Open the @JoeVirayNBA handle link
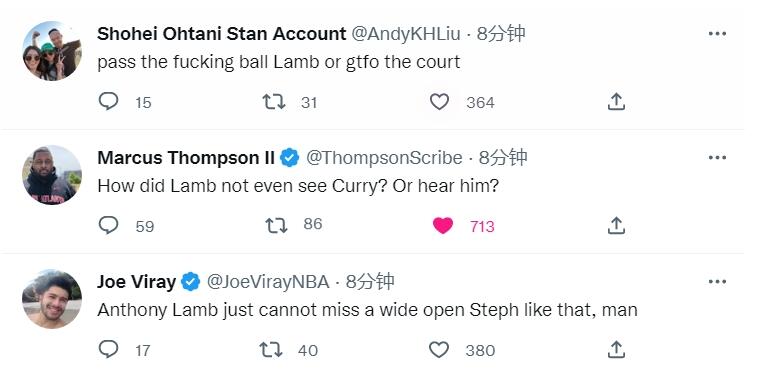Screen dimensions: 758x371 click(x=268, y=282)
